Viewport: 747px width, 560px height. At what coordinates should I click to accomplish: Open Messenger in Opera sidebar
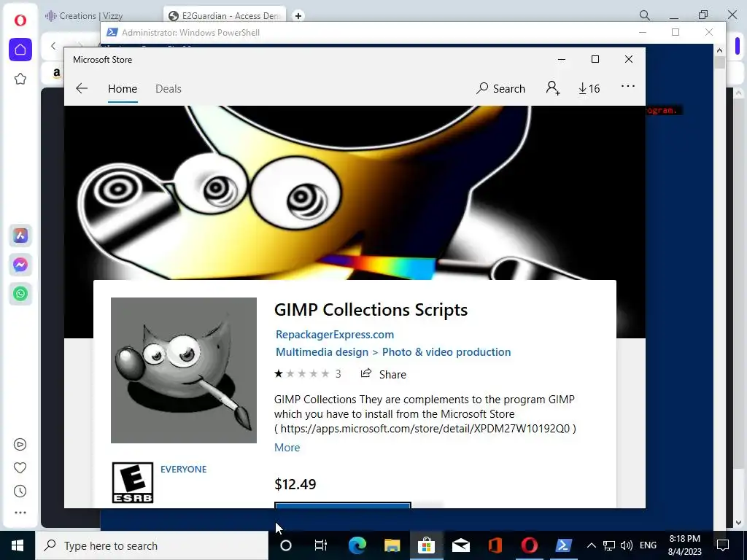click(20, 264)
